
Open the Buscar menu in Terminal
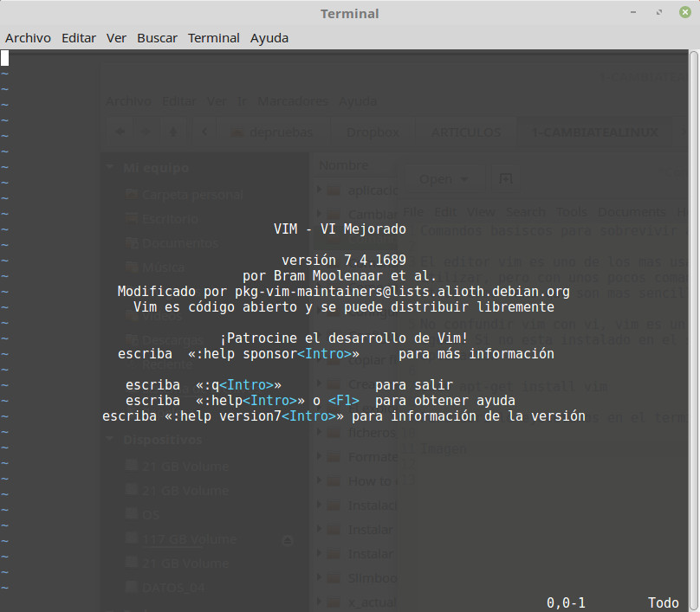pos(157,38)
